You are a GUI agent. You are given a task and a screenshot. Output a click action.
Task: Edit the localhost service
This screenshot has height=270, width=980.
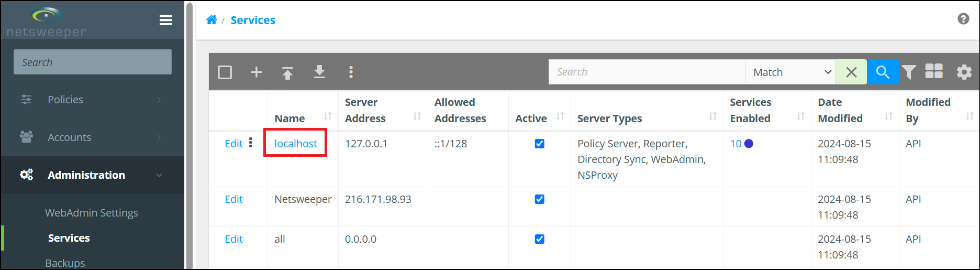coord(233,144)
